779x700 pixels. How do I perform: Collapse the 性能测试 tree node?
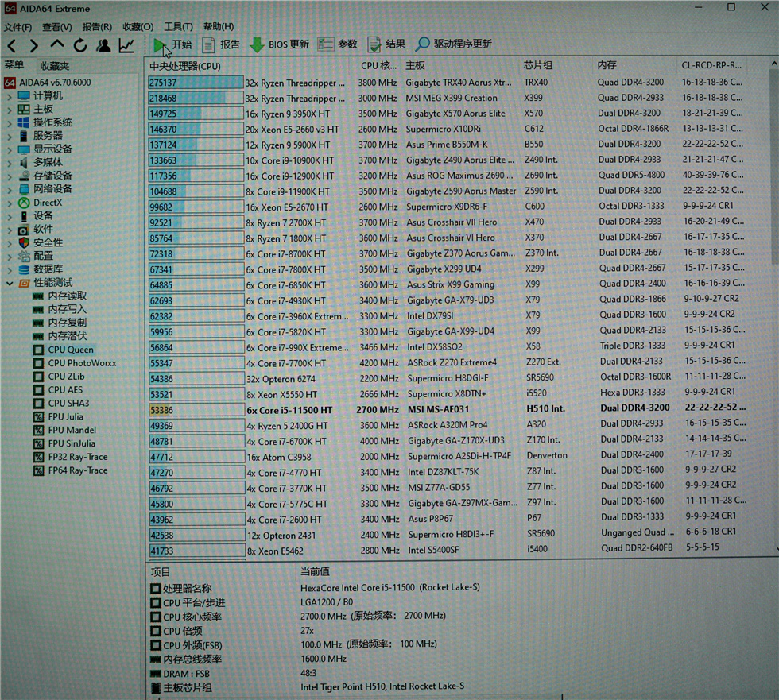pos(10,283)
